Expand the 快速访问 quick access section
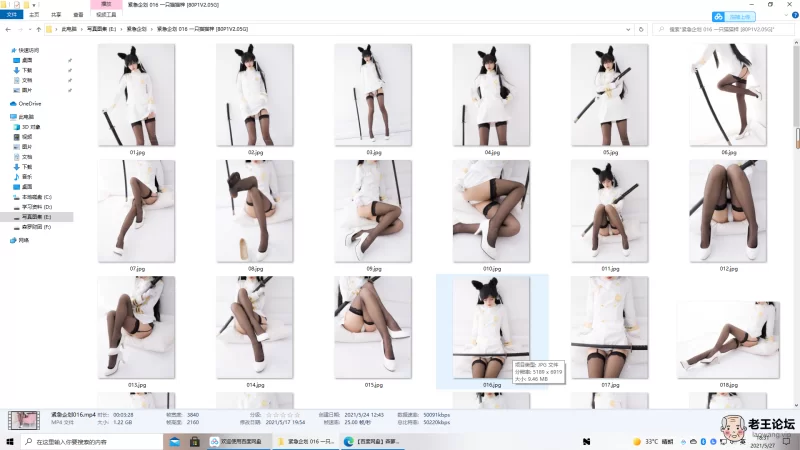This screenshot has height=450, width=800. tap(5, 49)
